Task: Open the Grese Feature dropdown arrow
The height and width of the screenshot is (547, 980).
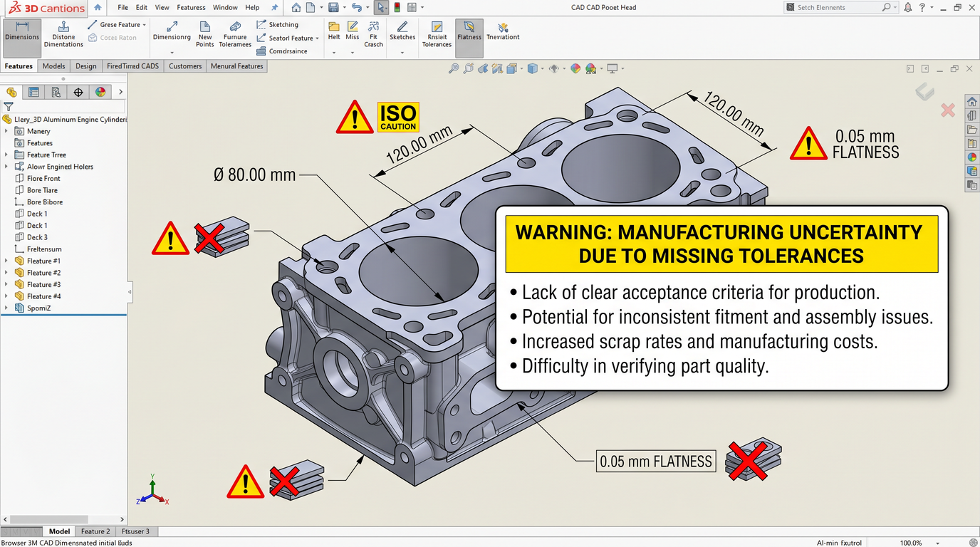Action: (x=144, y=25)
